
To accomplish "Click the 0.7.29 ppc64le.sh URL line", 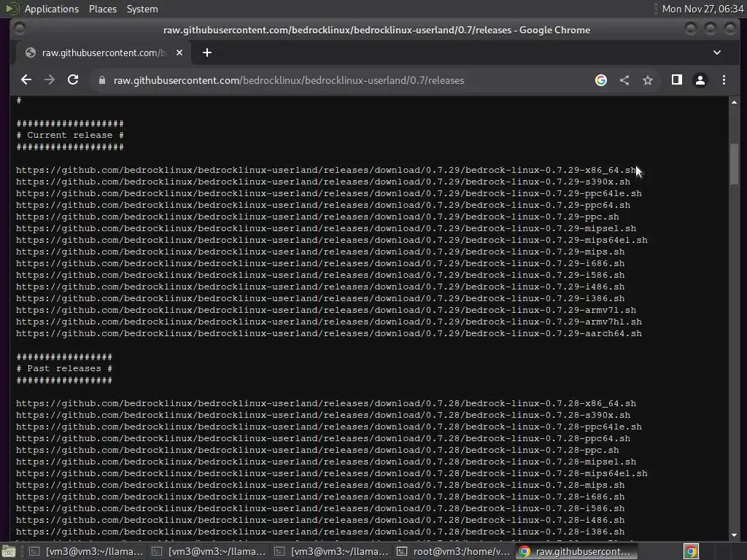I will pyautogui.click(x=329, y=193).
